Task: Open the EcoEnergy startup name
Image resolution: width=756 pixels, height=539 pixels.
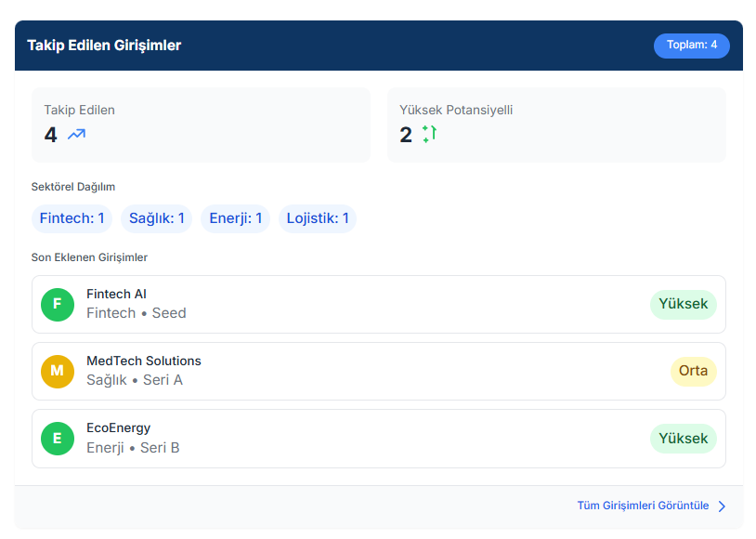Action: point(118,427)
